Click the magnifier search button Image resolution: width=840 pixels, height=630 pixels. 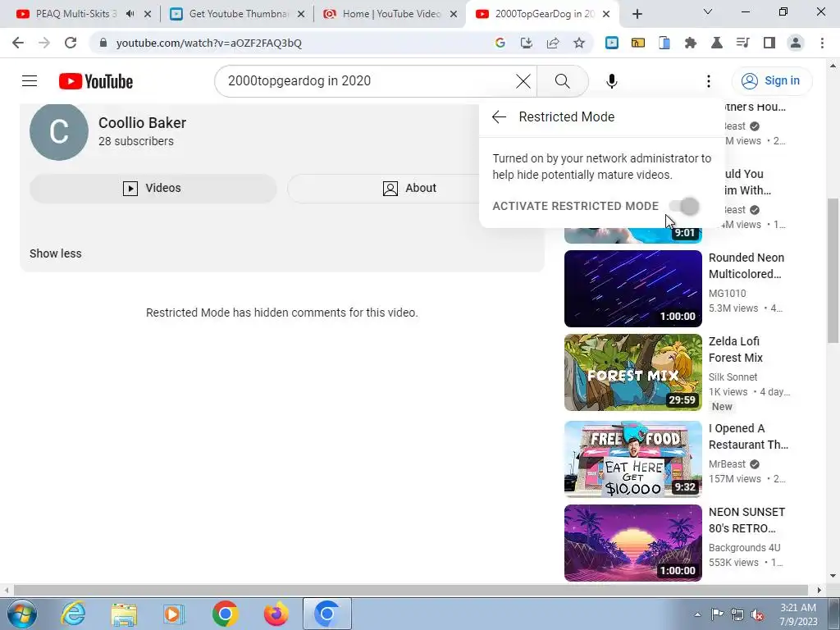pos(562,81)
